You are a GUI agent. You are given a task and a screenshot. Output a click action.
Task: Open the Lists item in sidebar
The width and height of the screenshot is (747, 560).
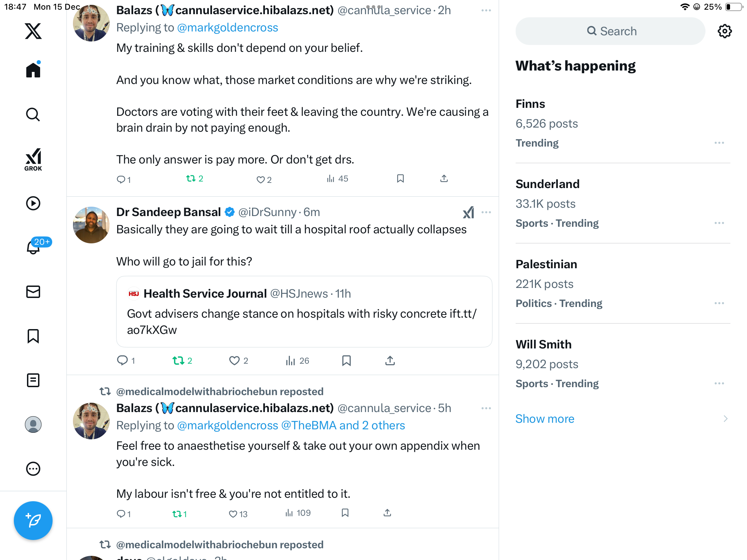coord(33,380)
